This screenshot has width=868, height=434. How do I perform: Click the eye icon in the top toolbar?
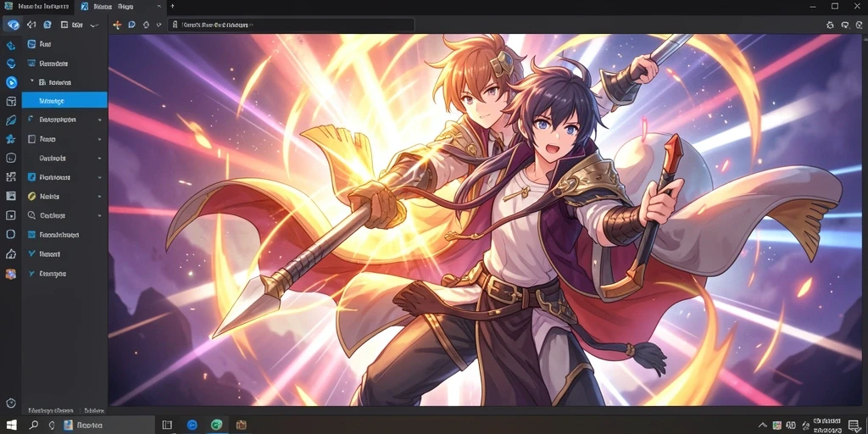click(x=13, y=25)
